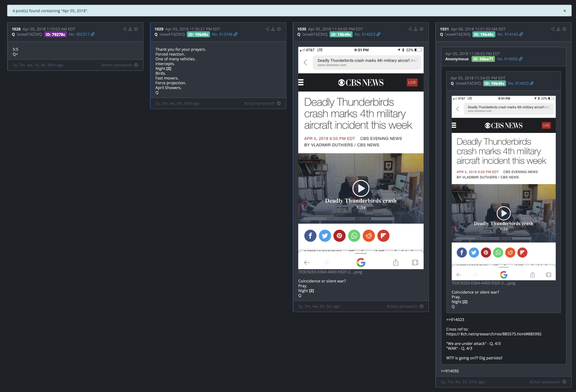This screenshot has height=392, width=576.
Task: Open link No. 914165
Action: click(510, 34)
